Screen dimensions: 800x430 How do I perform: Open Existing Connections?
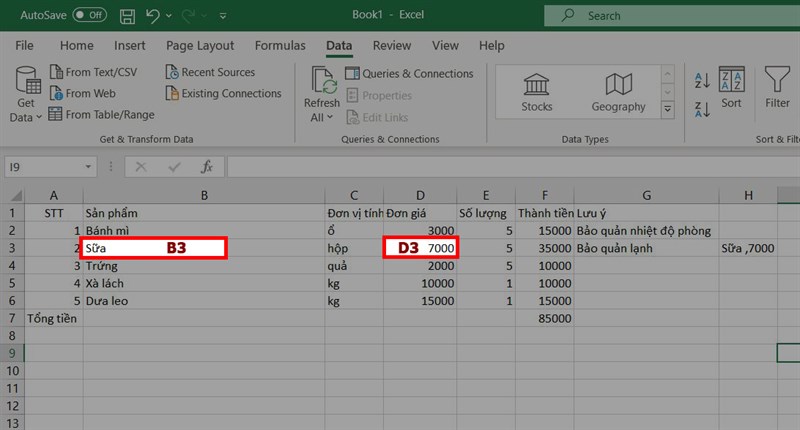click(223, 93)
